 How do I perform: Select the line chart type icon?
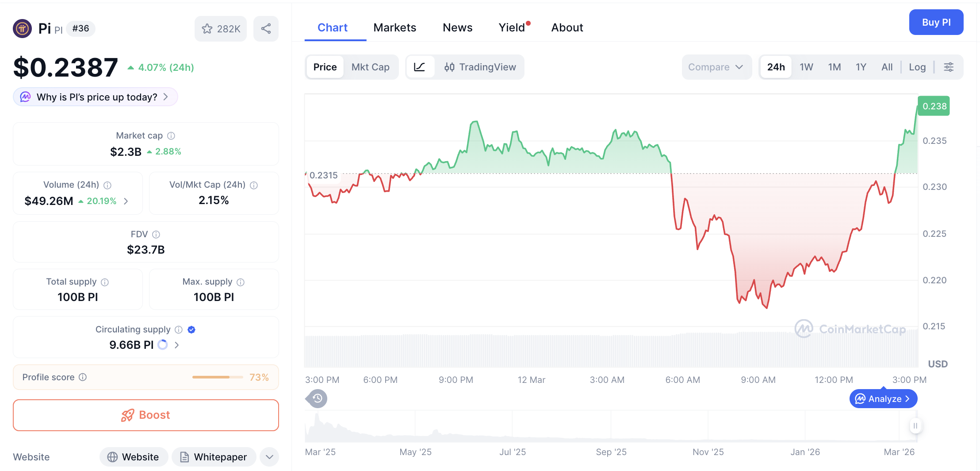click(420, 67)
